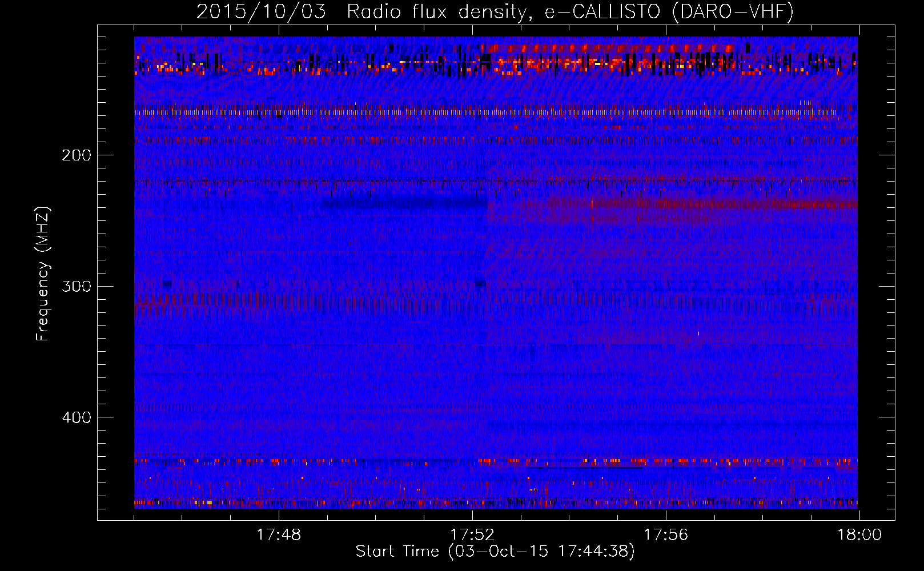The width and height of the screenshot is (924, 571).
Task: Click the 17:52 time tick label
Action: (472, 535)
